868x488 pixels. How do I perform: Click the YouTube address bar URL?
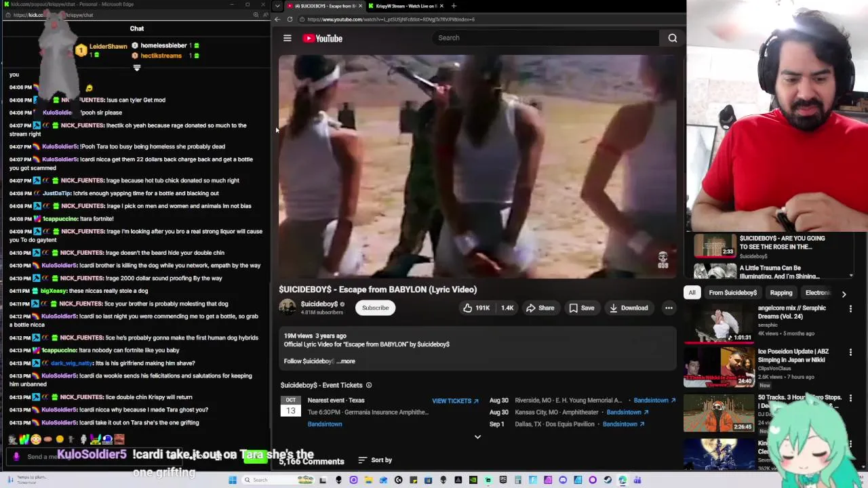(x=390, y=19)
